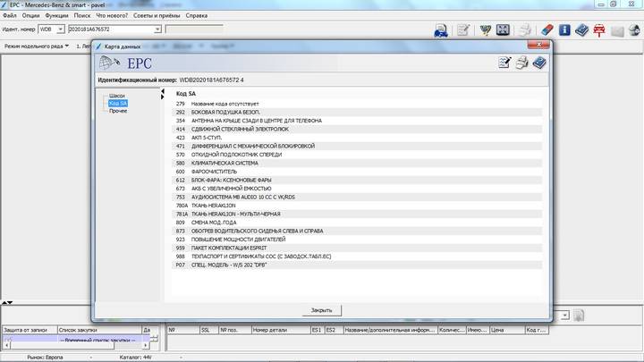Screen dimensions: 644x362
Task: Select the eraser icon in main toolbar
Action: click(x=547, y=30)
